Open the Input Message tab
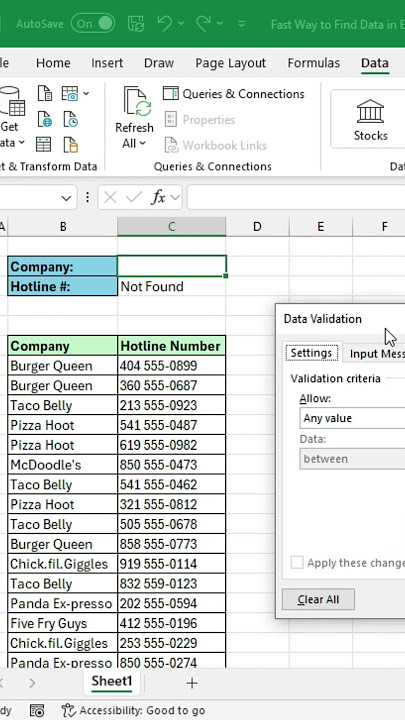The height and width of the screenshot is (720, 405). [374, 354]
